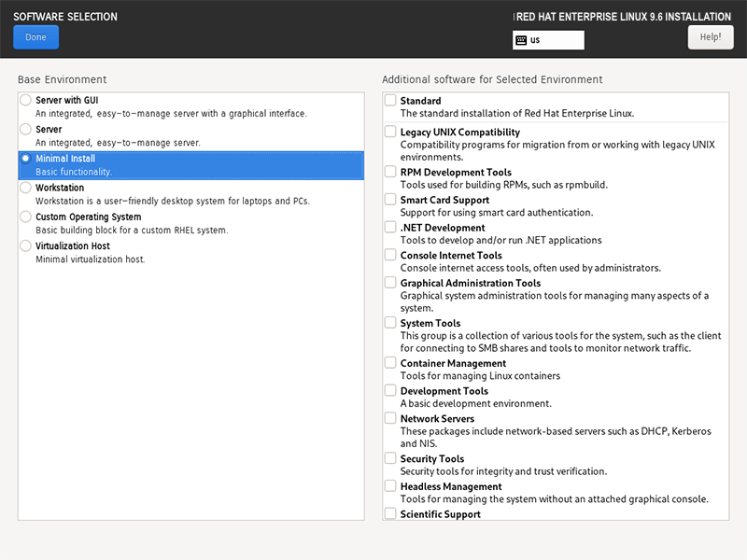Tick the Container Management checkbox
The image size is (747, 560).
390,363
